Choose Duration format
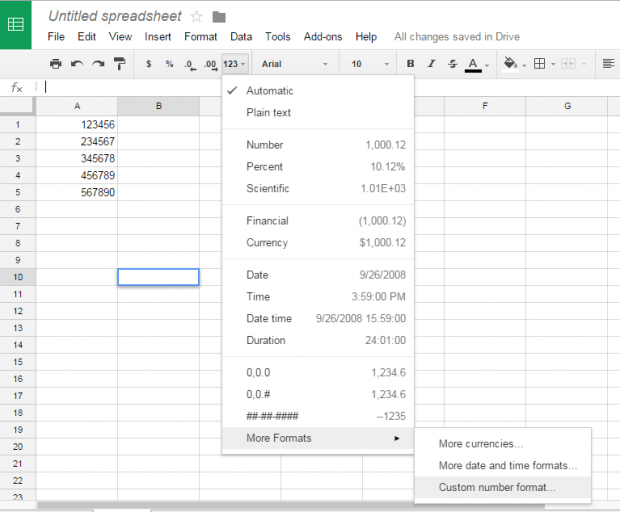620x512 pixels. (x=318, y=340)
